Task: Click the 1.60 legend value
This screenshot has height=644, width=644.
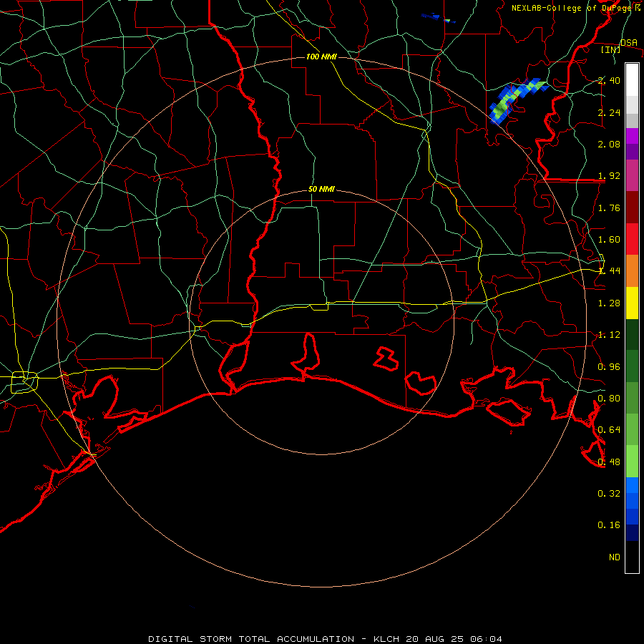Action: point(609,240)
